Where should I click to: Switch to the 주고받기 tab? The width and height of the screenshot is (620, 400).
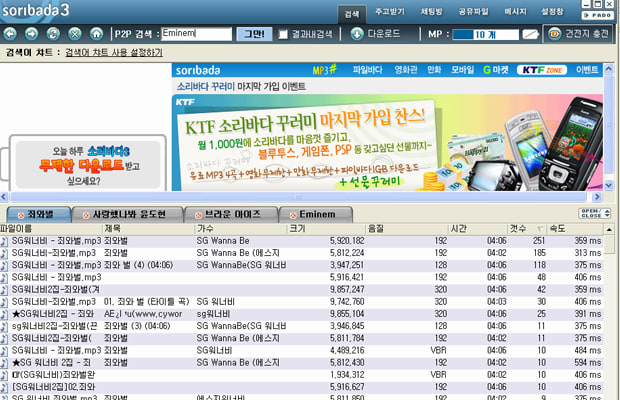coord(390,12)
